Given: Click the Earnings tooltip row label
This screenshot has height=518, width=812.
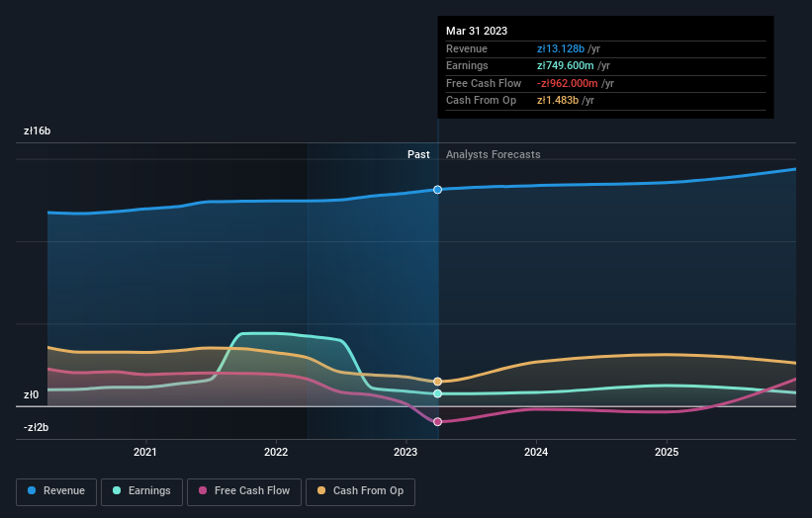Looking at the screenshot, I should click(x=467, y=65).
